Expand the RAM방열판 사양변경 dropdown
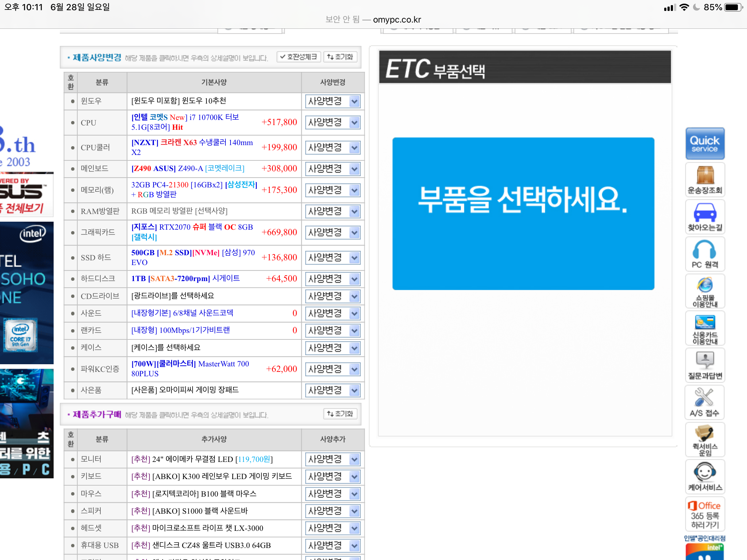This screenshot has width=747, height=560. (333, 211)
